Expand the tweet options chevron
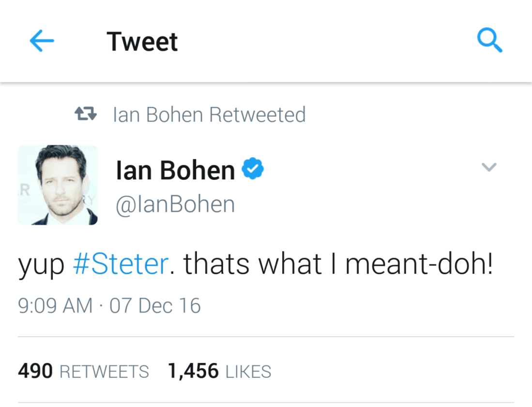 [x=489, y=167]
